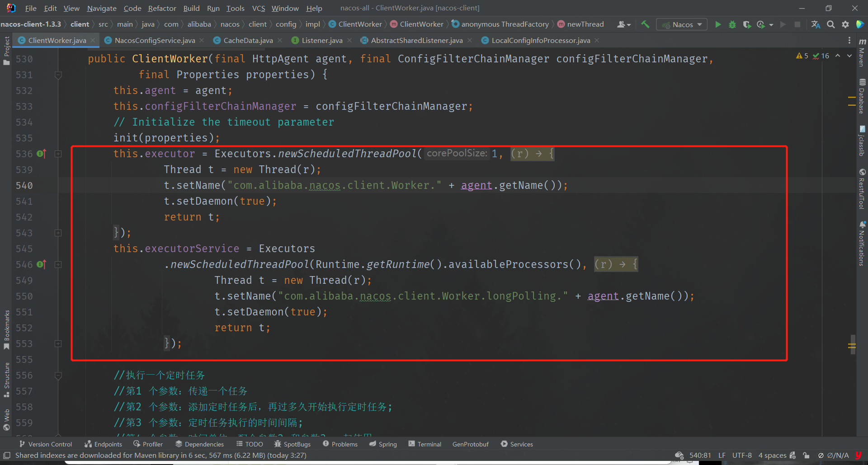Open the Nacos run configuration dropdown

[x=682, y=24]
